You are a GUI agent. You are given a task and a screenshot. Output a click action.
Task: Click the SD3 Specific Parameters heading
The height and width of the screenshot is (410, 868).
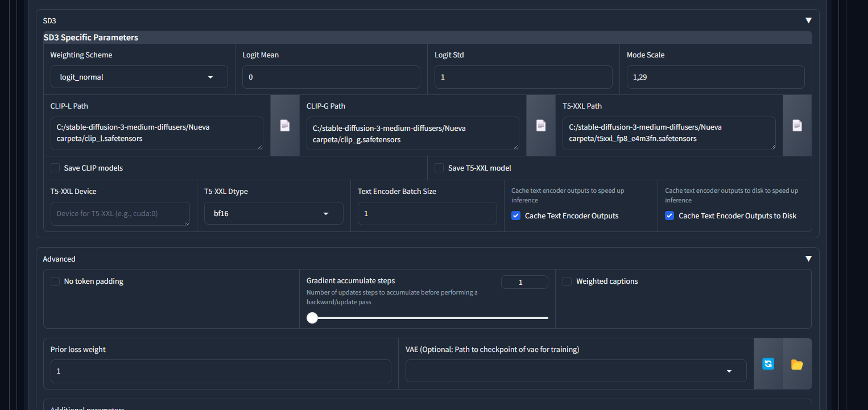91,38
